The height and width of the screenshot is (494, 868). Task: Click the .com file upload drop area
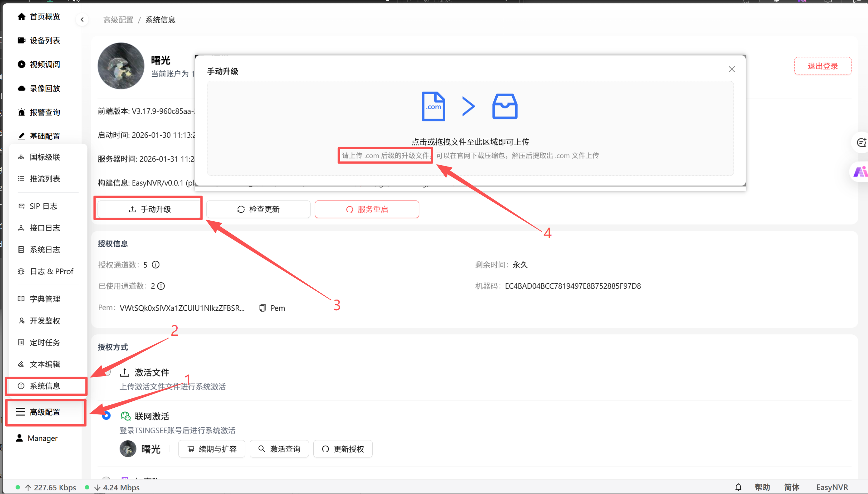[470, 128]
